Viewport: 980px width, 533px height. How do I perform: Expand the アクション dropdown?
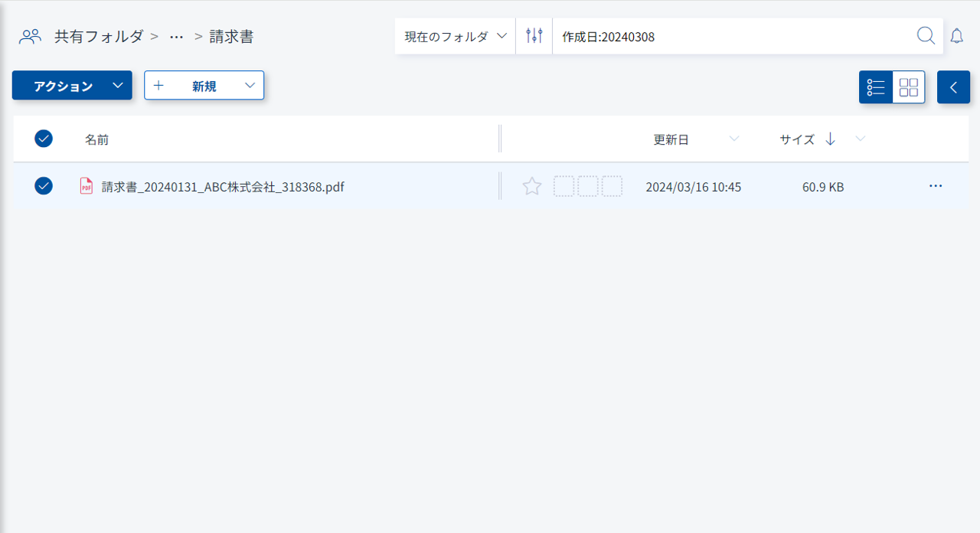(117, 86)
